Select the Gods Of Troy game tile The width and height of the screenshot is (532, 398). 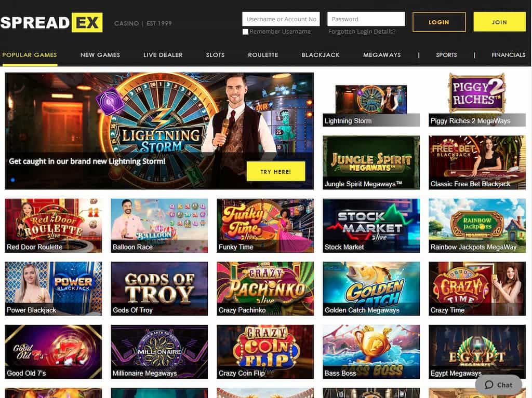[159, 289]
